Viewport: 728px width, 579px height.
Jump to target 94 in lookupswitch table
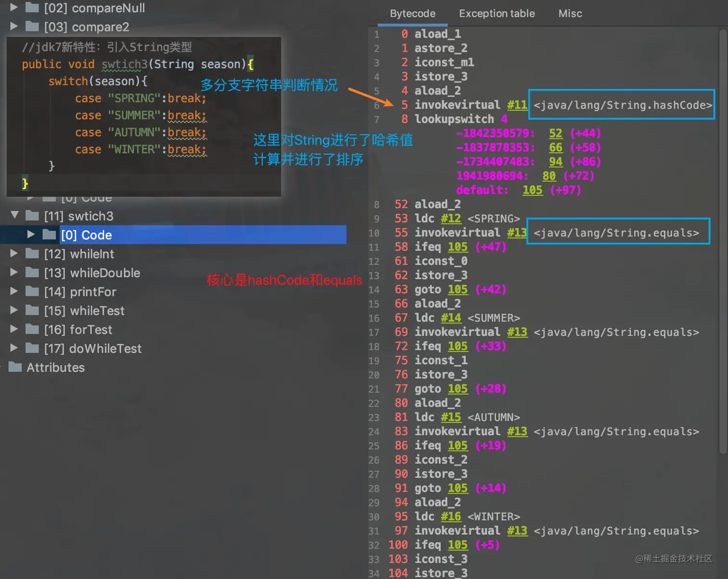tap(556, 162)
